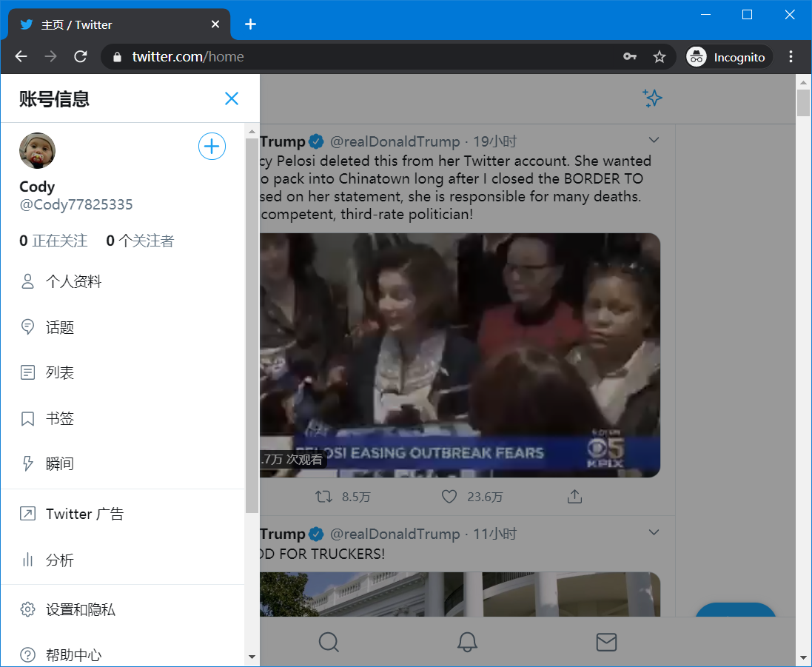Click the add account plus button
This screenshot has width=812, height=667.
(212, 147)
